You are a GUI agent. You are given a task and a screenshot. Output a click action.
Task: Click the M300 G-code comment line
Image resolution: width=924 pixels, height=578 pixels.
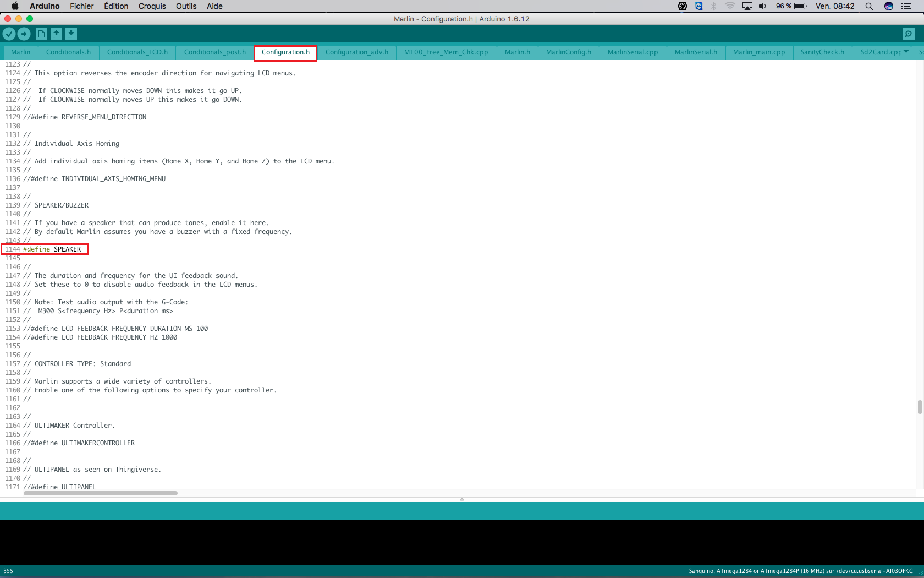[x=98, y=311]
